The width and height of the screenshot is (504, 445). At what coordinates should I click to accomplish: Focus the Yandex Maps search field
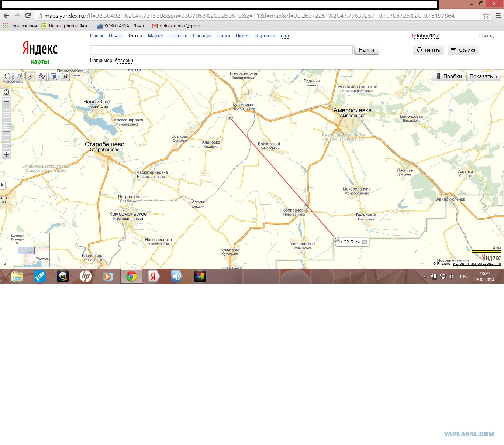pos(221,50)
